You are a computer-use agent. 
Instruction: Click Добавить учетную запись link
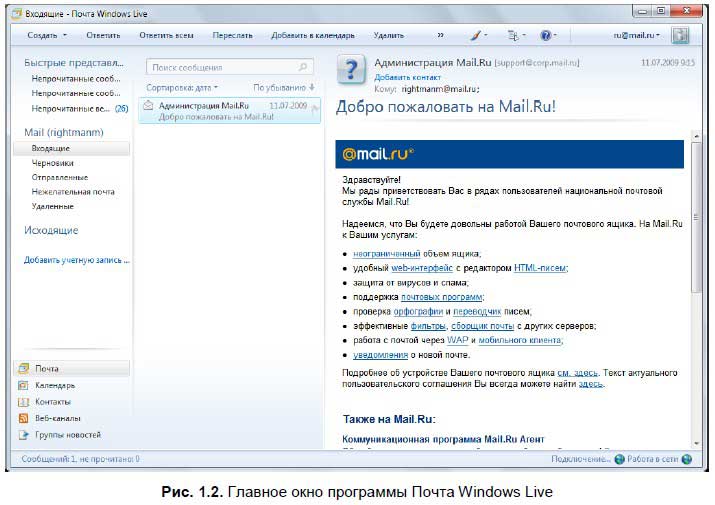pyautogui.click(x=76, y=260)
